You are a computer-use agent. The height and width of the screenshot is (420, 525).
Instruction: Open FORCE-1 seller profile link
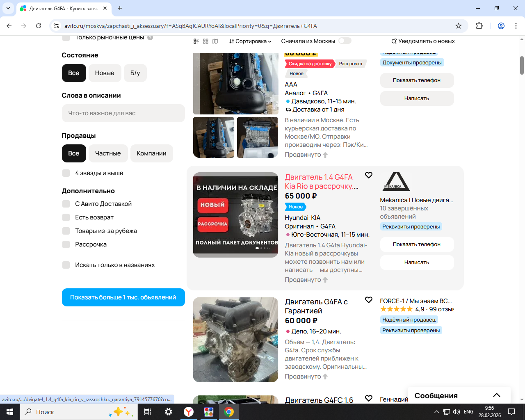coord(416,301)
